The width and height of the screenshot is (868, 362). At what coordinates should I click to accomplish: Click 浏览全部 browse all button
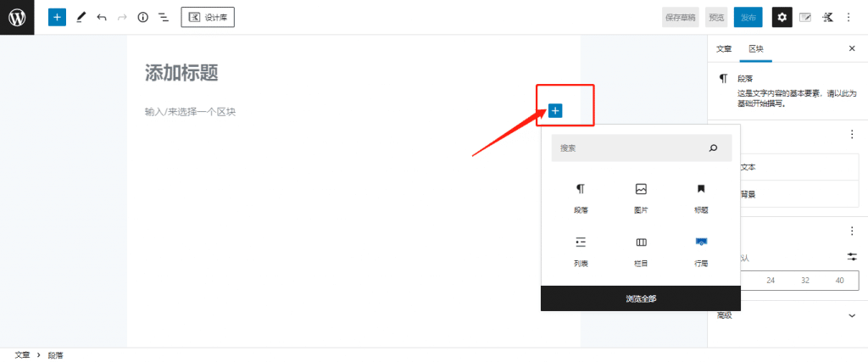click(x=641, y=298)
